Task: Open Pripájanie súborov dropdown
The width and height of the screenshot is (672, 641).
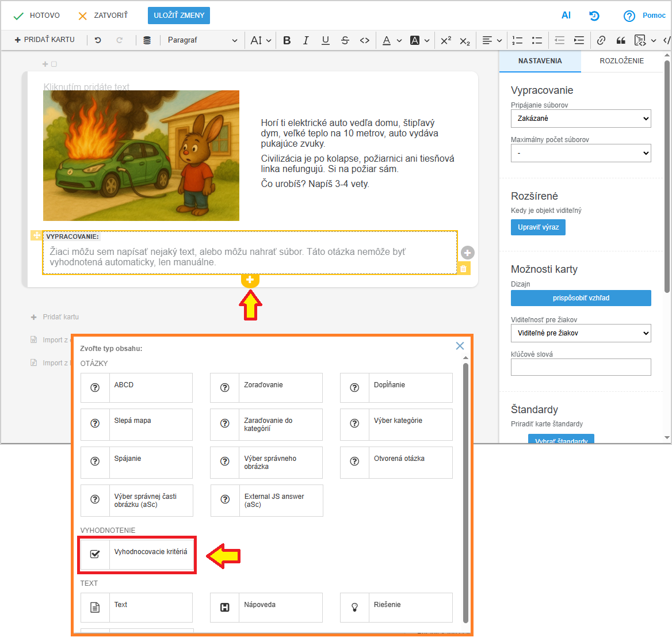Action: tap(581, 119)
